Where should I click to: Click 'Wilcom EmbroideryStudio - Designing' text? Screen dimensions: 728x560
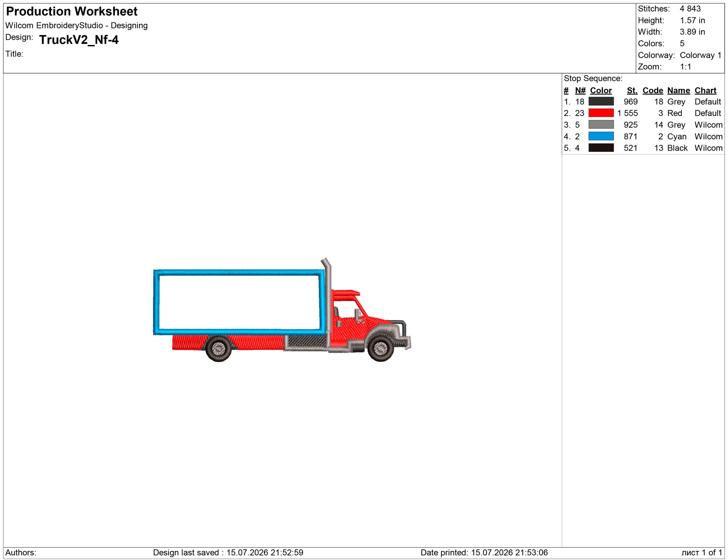(x=76, y=25)
